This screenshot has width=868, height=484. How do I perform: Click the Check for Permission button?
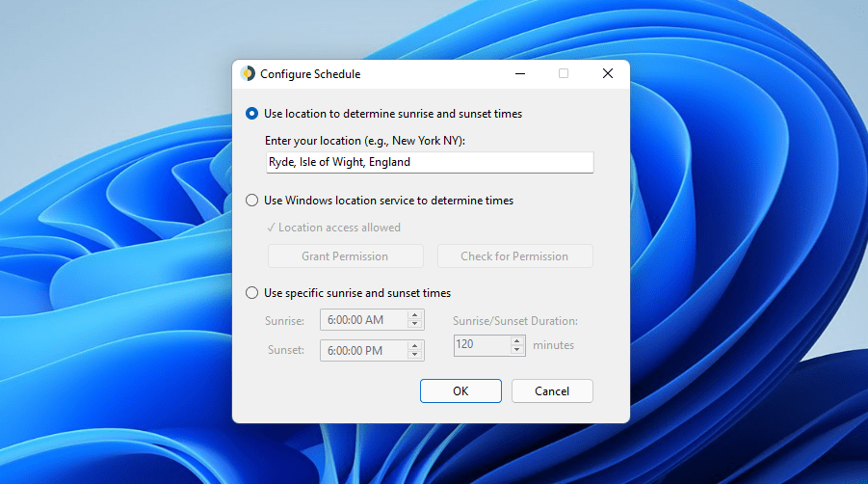[514, 256]
